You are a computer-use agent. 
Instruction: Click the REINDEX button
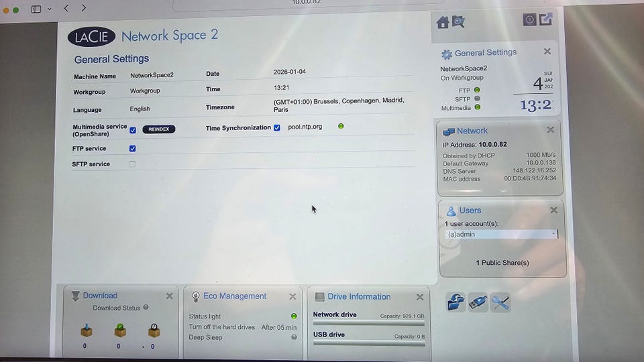coord(159,129)
